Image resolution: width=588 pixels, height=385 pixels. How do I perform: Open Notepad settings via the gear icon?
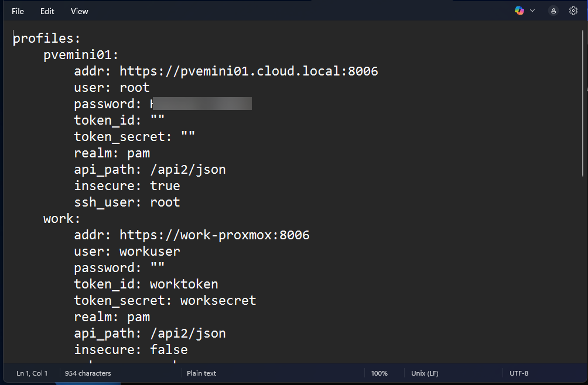[573, 11]
